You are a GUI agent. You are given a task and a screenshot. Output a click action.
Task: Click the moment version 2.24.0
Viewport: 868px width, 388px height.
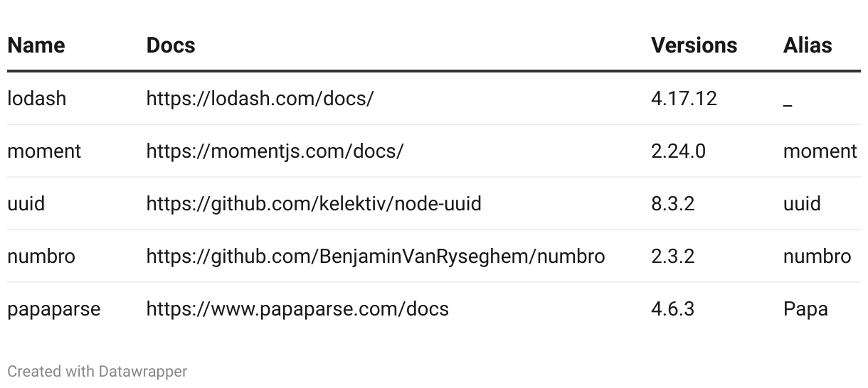[x=678, y=151]
